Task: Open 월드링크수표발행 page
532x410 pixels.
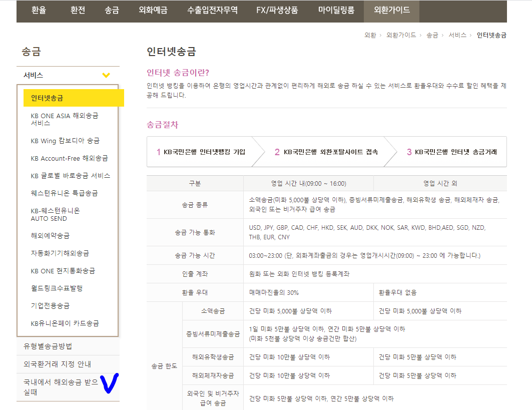Action: coord(57,288)
